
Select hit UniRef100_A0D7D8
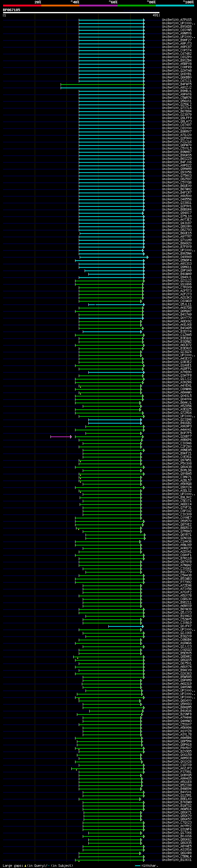177,308
